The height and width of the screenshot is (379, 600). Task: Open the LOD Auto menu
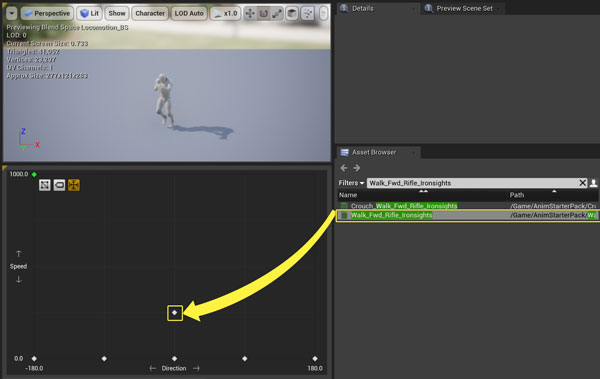[x=189, y=13]
